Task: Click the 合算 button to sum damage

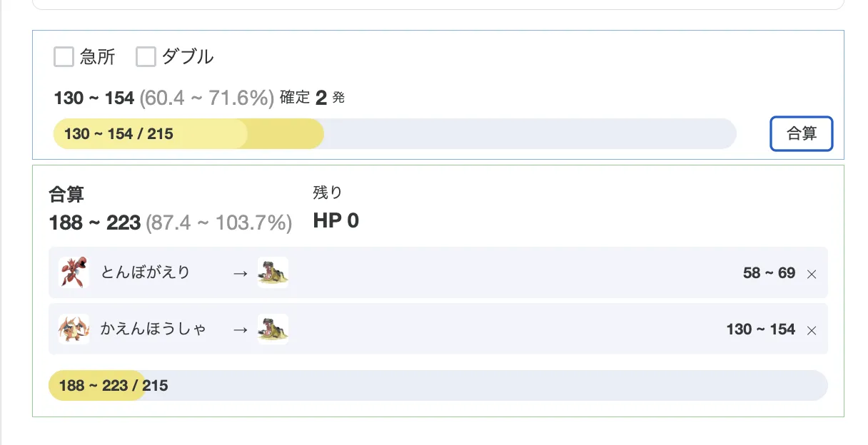Action: [x=801, y=133]
